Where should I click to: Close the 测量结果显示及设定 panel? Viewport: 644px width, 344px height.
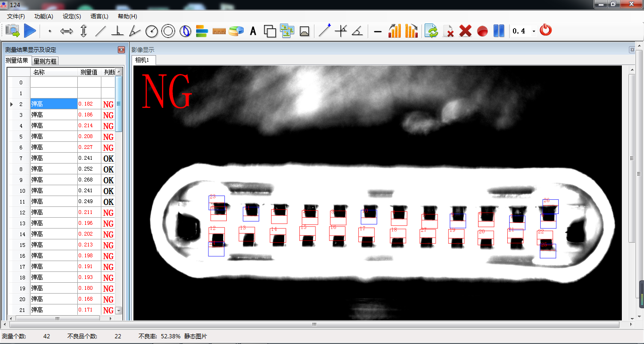[x=121, y=50]
